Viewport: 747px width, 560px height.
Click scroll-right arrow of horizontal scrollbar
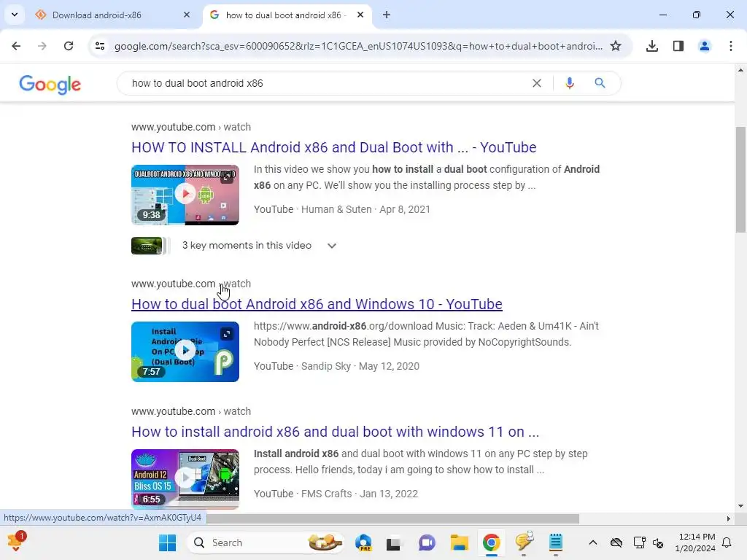click(729, 518)
